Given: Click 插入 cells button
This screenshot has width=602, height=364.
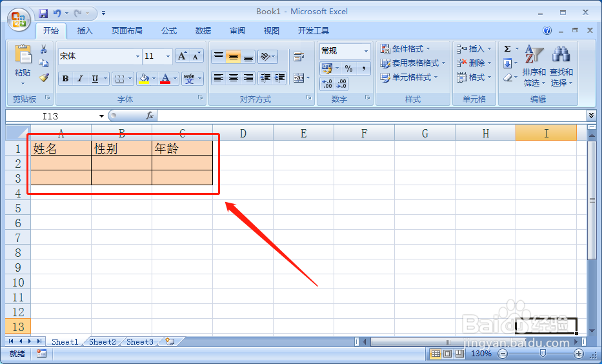Looking at the screenshot, I should pyautogui.click(x=474, y=49).
